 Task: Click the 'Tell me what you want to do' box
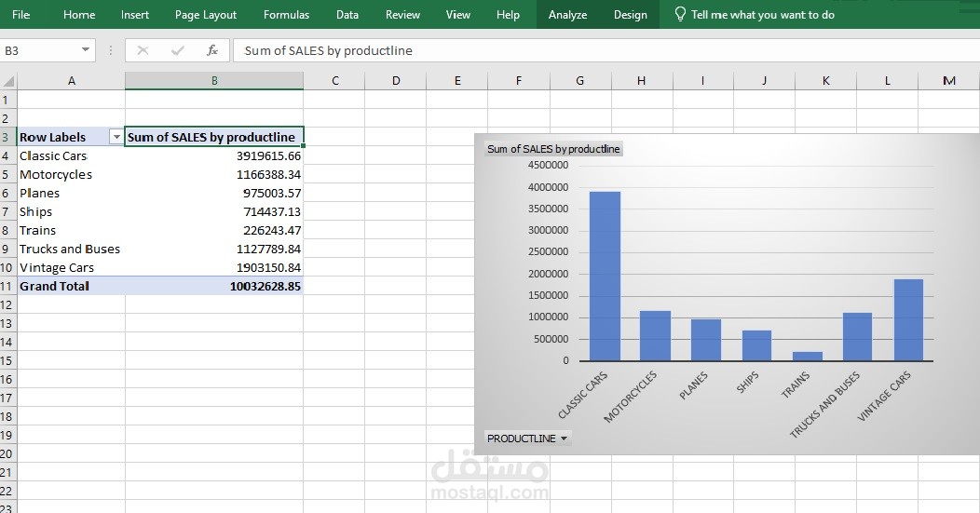pyautogui.click(x=763, y=14)
